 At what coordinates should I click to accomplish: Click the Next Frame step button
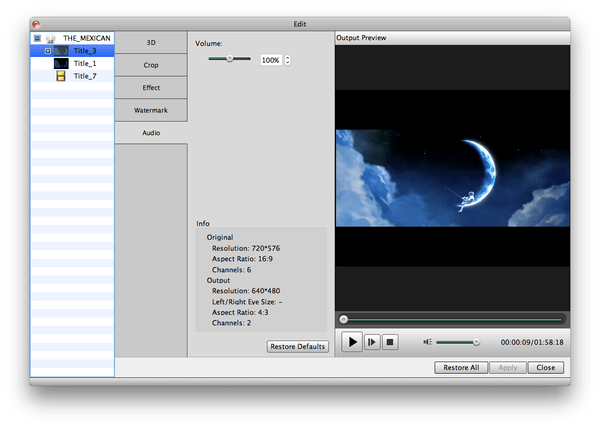tap(372, 342)
